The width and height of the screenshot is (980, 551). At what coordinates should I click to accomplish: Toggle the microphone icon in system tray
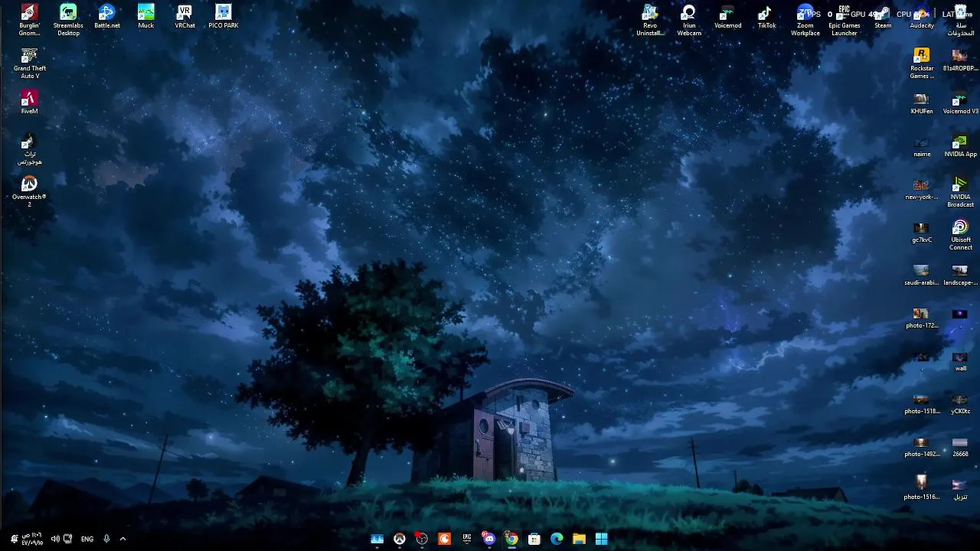(106, 539)
